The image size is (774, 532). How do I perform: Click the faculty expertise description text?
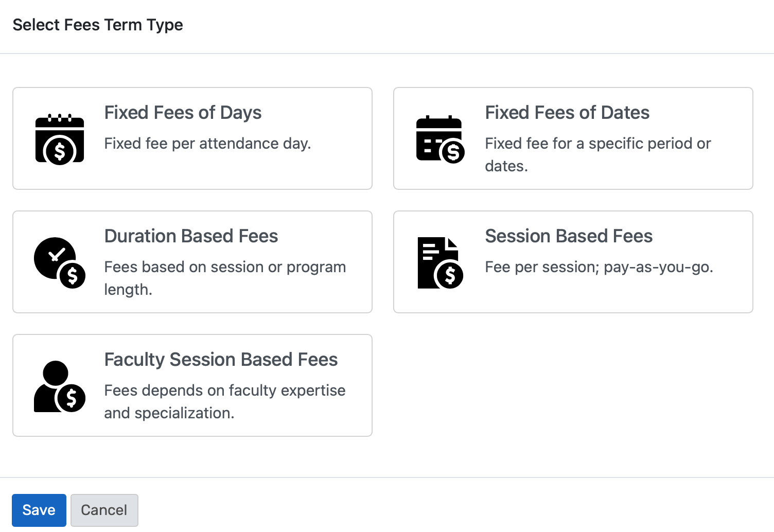[x=225, y=401]
